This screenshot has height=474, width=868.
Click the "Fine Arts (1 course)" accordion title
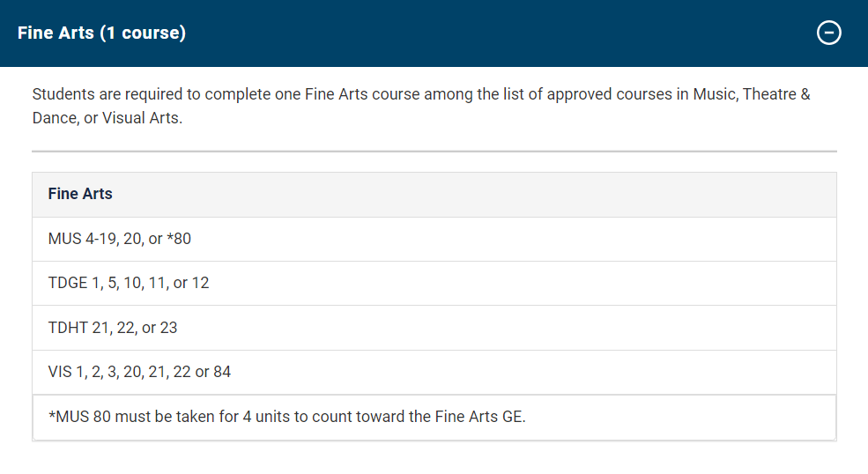(x=101, y=33)
